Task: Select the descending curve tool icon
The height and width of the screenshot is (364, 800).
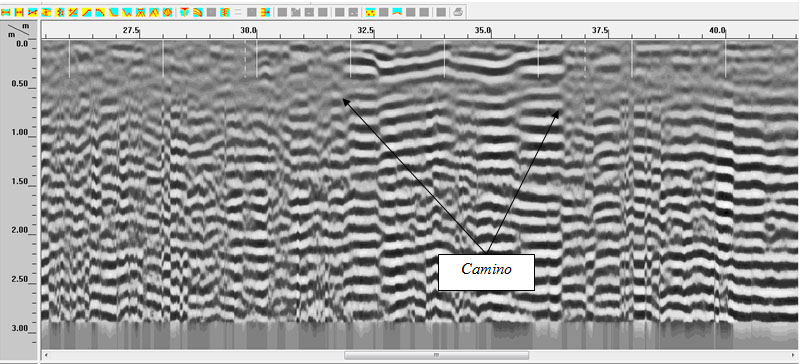Action: pyautogui.click(x=99, y=11)
